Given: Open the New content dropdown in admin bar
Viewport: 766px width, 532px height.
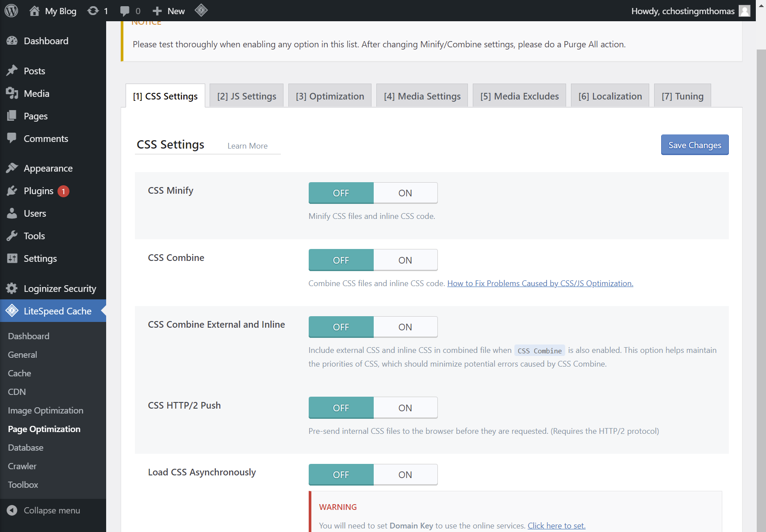Looking at the screenshot, I should pos(169,11).
